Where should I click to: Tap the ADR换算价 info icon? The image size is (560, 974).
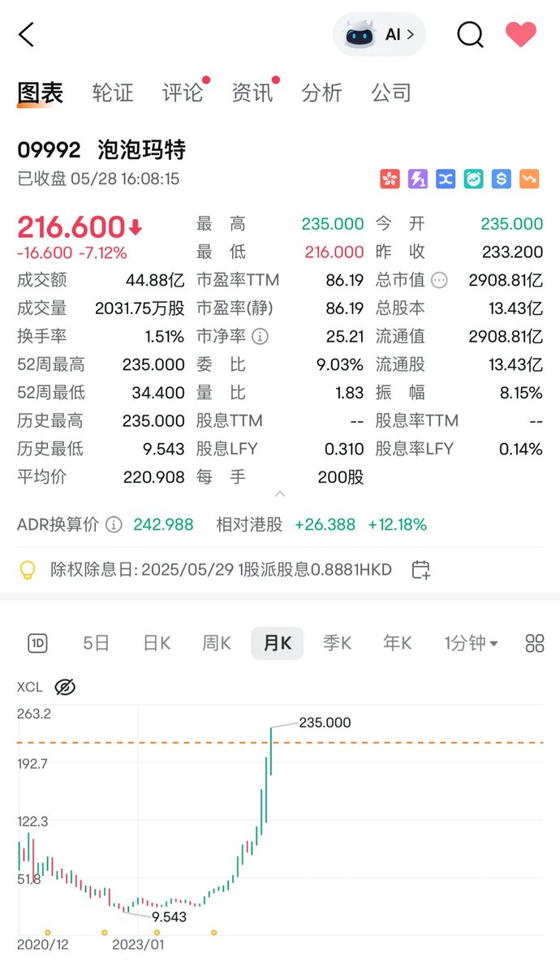114,524
